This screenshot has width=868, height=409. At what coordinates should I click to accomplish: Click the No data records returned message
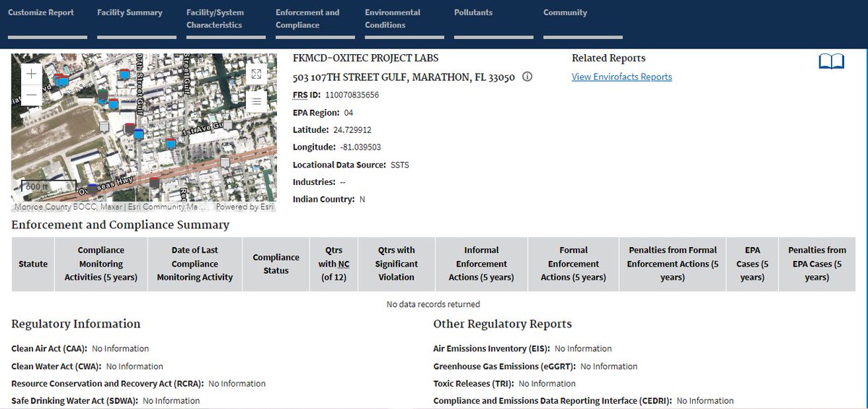pyautogui.click(x=433, y=304)
